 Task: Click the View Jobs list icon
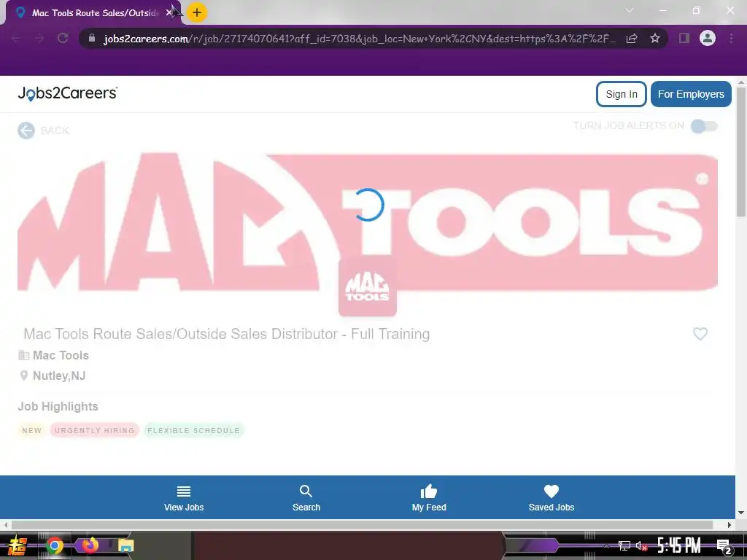[x=184, y=491]
